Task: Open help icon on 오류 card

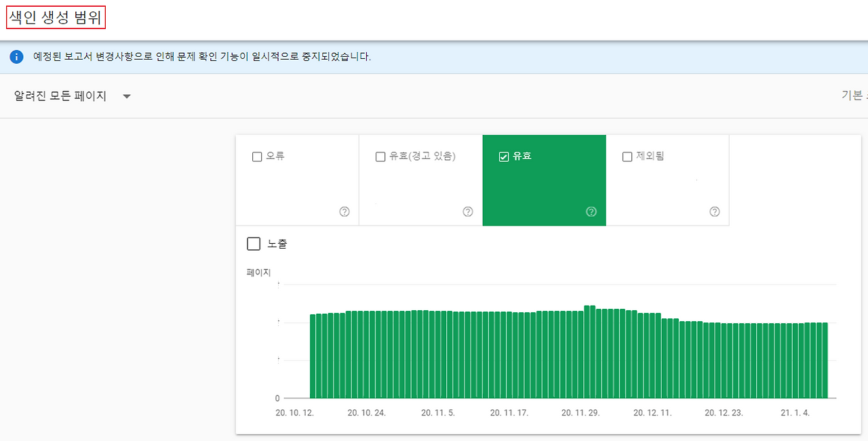Action: (344, 212)
